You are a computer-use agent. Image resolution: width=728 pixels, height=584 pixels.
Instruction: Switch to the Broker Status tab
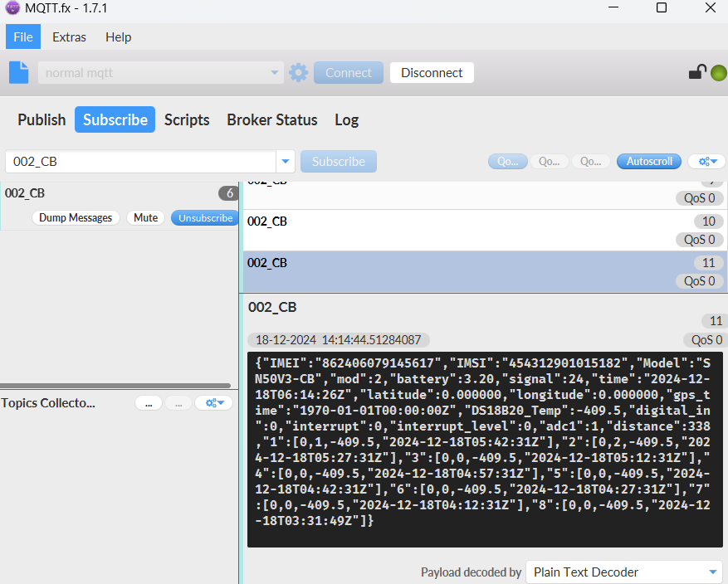[x=272, y=119]
